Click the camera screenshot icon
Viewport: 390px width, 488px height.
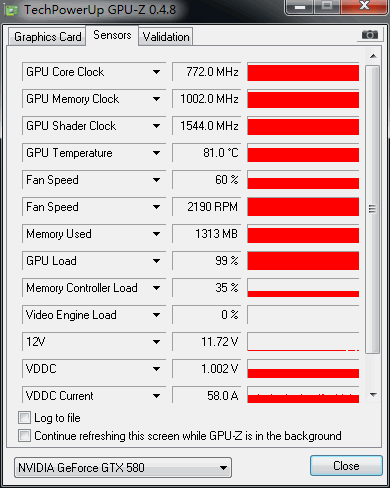click(370, 34)
